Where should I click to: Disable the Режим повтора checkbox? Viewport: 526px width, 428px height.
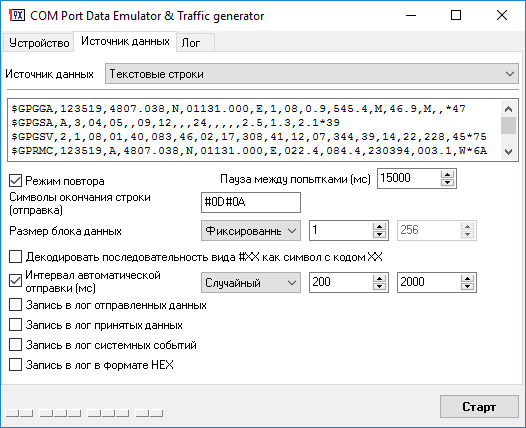pyautogui.click(x=15, y=181)
